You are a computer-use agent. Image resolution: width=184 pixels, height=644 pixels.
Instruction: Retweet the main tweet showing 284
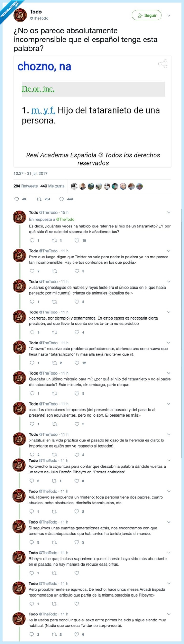(39, 199)
